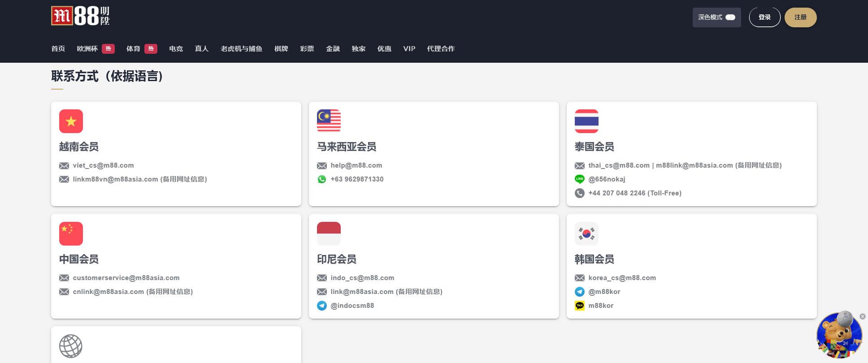Image resolution: width=868 pixels, height=363 pixels.
Task: Open the 电竞 esports menu
Action: (x=176, y=49)
